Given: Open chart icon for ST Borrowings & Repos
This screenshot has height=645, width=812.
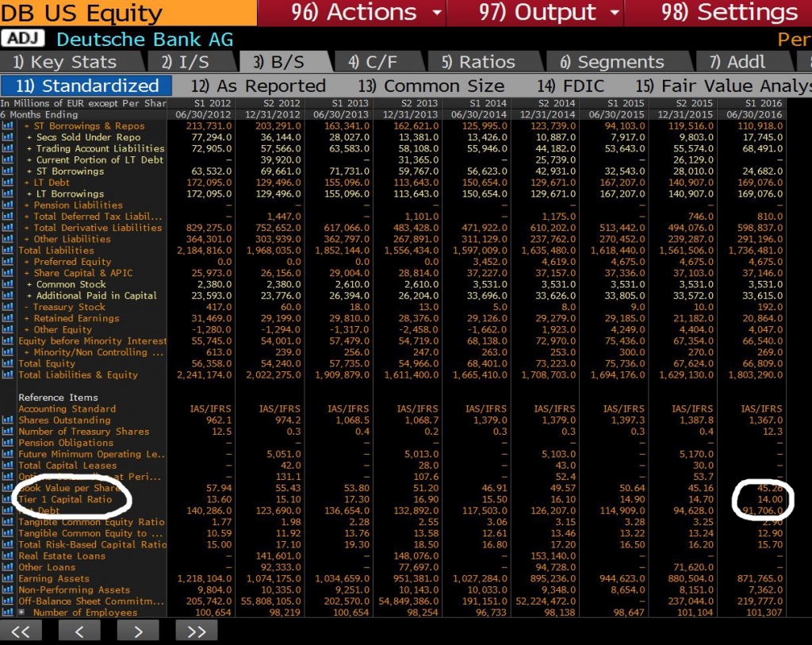Looking at the screenshot, I should pos(8,126).
